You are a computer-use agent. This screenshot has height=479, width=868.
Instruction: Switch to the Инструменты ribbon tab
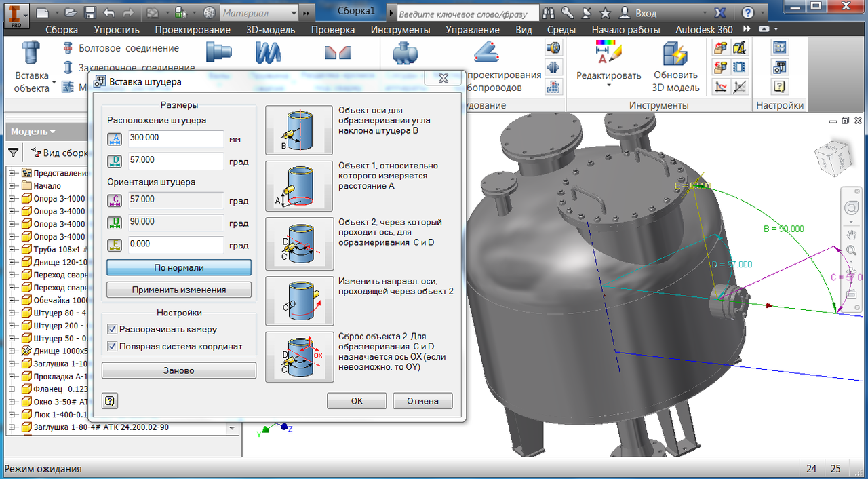coord(400,30)
